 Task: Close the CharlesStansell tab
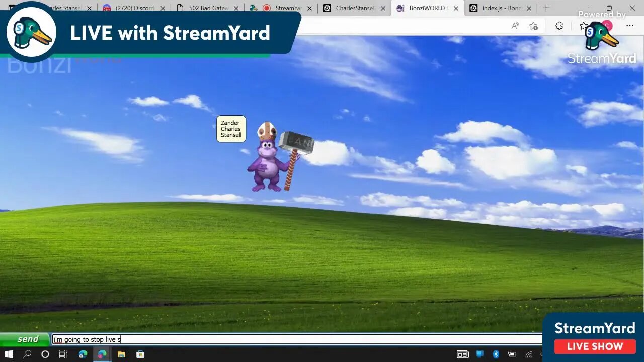coord(383,8)
